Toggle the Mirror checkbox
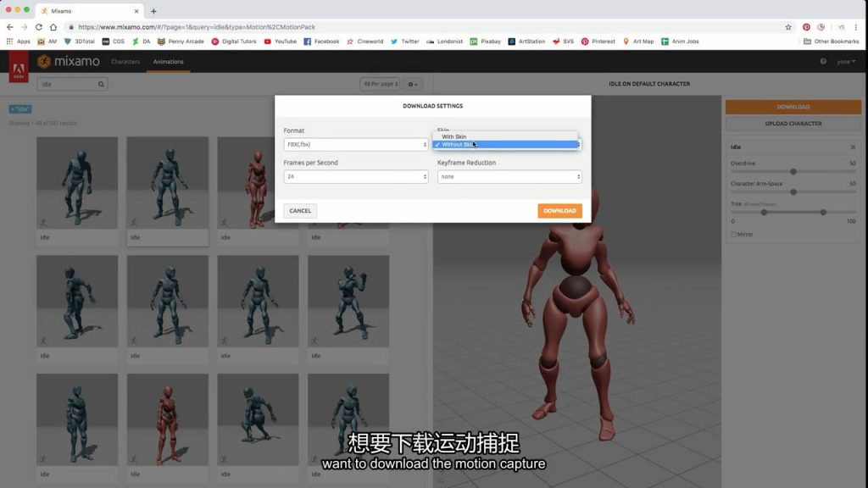This screenshot has width=868, height=488. pyautogui.click(x=734, y=235)
